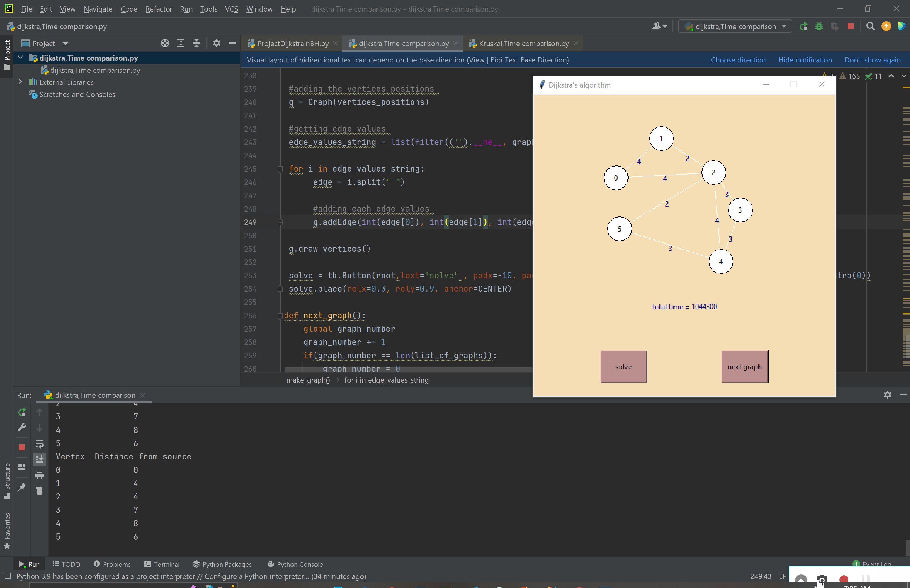Image resolution: width=910 pixels, height=588 pixels.
Task: Open the Project view dropdown arrow
Action: click(65, 44)
